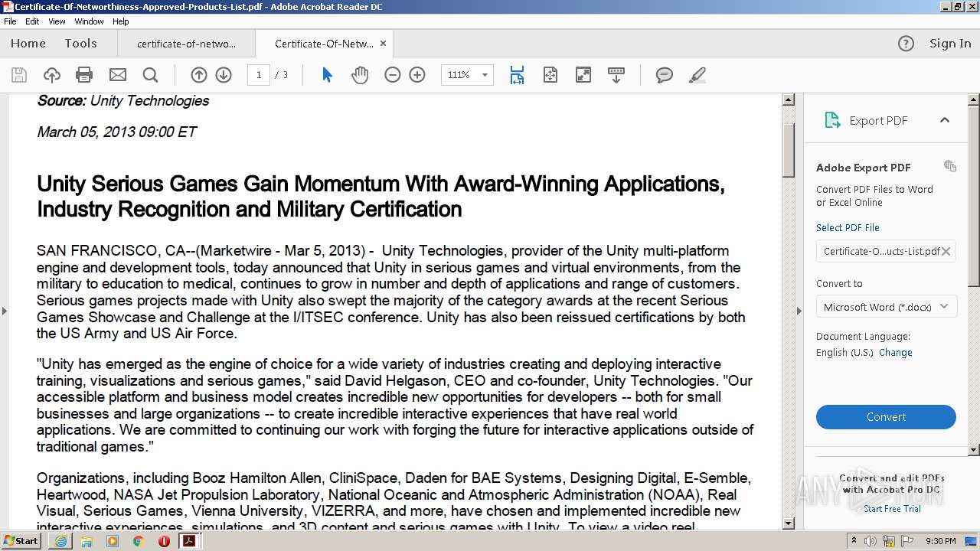Change the document language link
Image resolution: width=980 pixels, height=551 pixels.
pyautogui.click(x=896, y=352)
